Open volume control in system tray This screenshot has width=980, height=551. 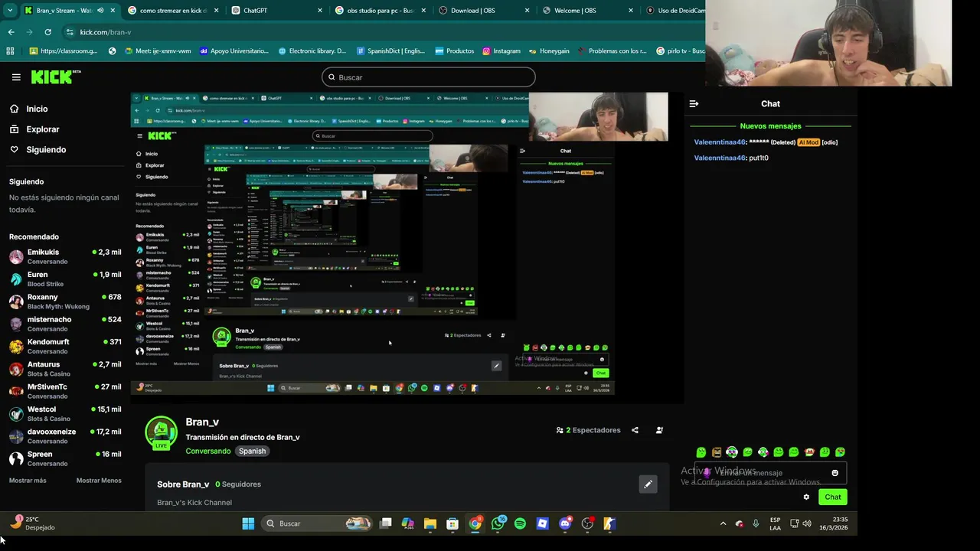point(807,523)
